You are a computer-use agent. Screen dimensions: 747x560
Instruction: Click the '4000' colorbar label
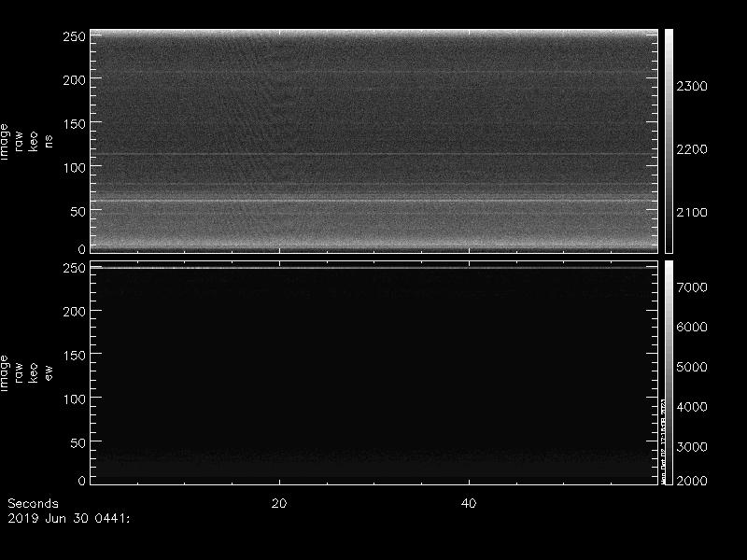692,407
